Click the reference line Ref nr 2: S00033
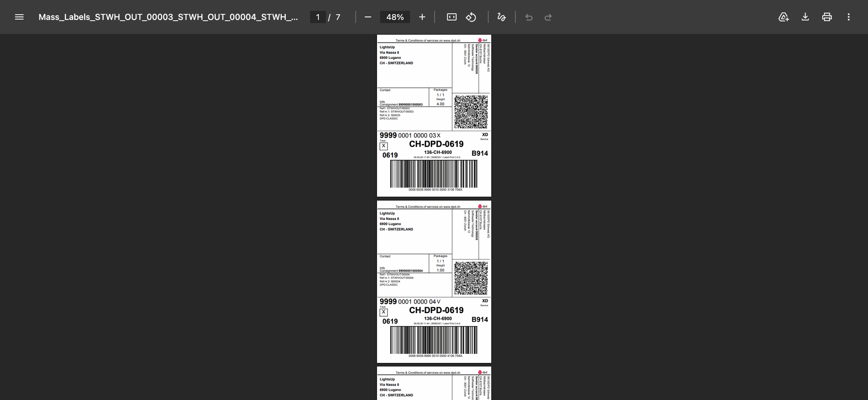The height and width of the screenshot is (400, 868). (390, 115)
